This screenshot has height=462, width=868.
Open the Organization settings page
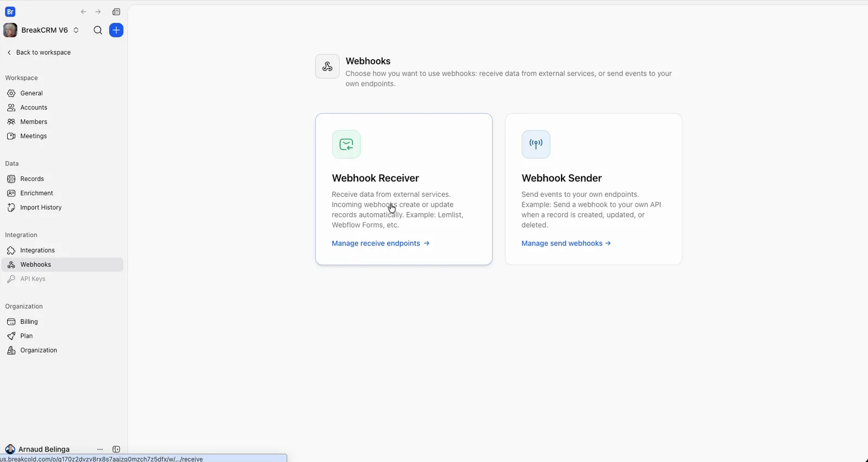(62, 350)
